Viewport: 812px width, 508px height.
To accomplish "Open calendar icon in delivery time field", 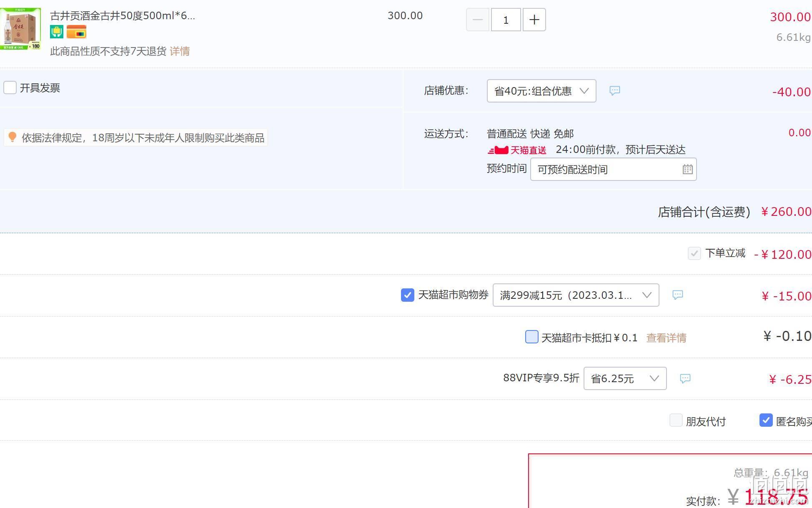I will [x=687, y=169].
